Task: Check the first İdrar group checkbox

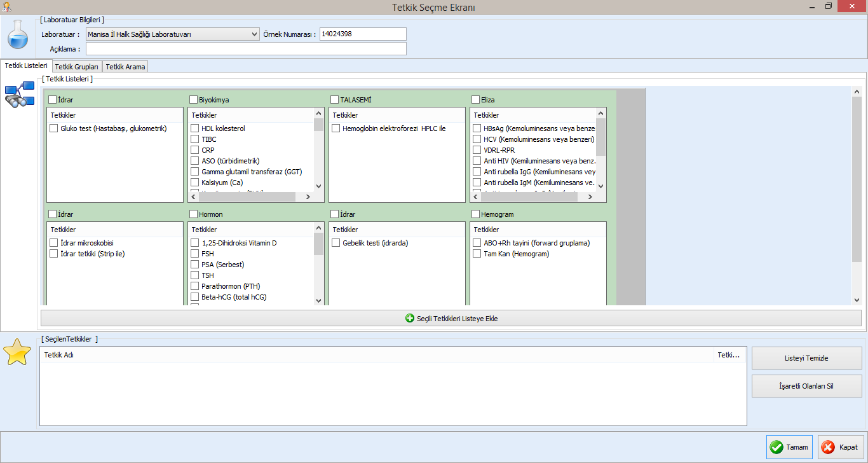Action: [52, 99]
